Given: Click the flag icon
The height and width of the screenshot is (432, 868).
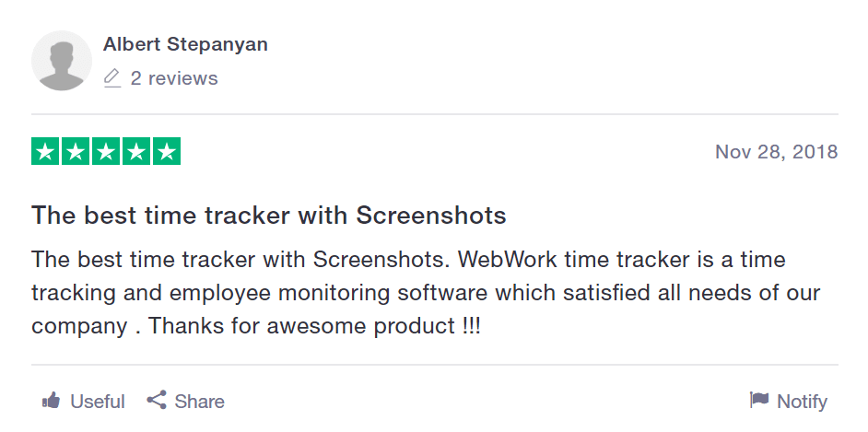Looking at the screenshot, I should click(x=759, y=400).
